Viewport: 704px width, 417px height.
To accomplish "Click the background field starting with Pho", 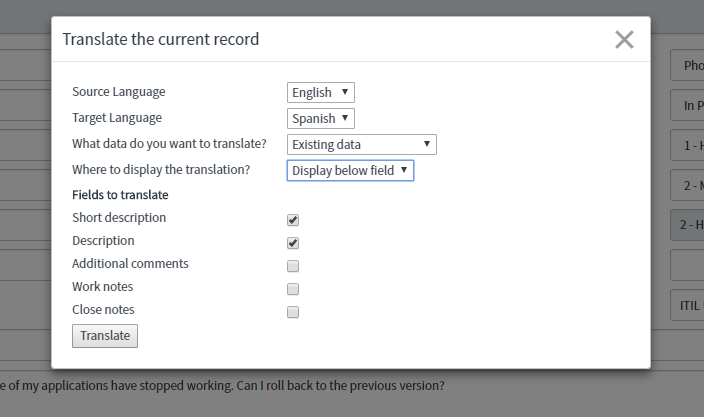I will pos(688,66).
